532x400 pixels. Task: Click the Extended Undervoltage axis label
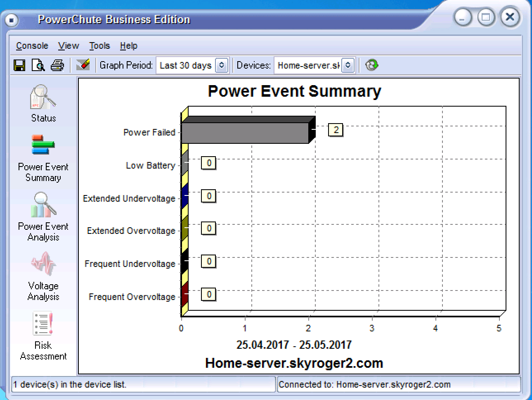coord(129,199)
